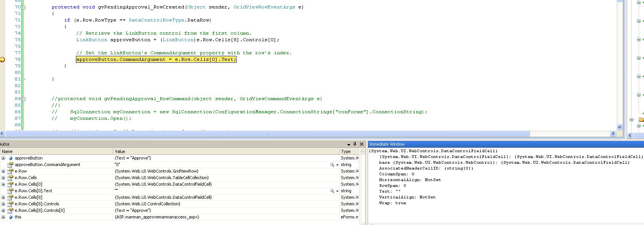Expand the e.Row.Cells[8] node

(3, 197)
